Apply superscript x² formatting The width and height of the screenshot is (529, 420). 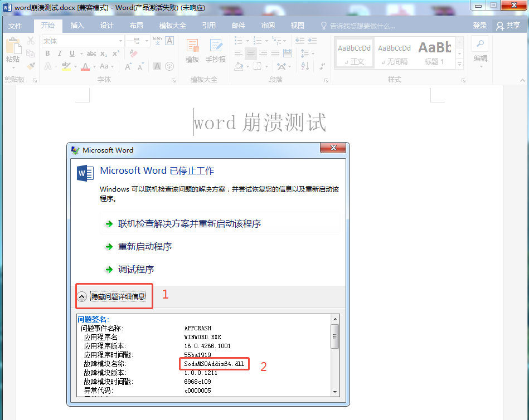click(116, 53)
